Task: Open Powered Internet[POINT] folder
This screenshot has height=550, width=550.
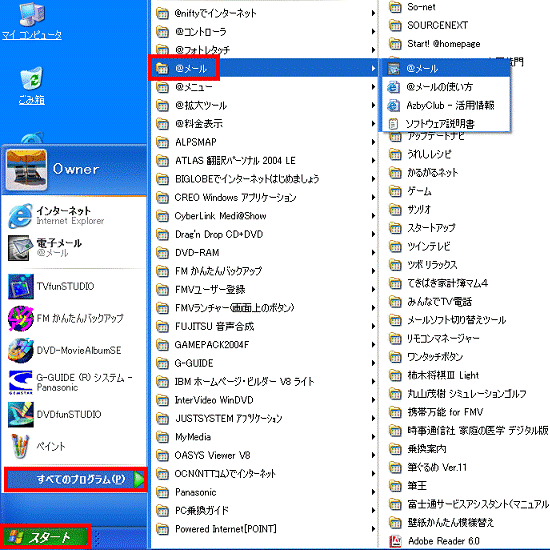Action: point(265,529)
